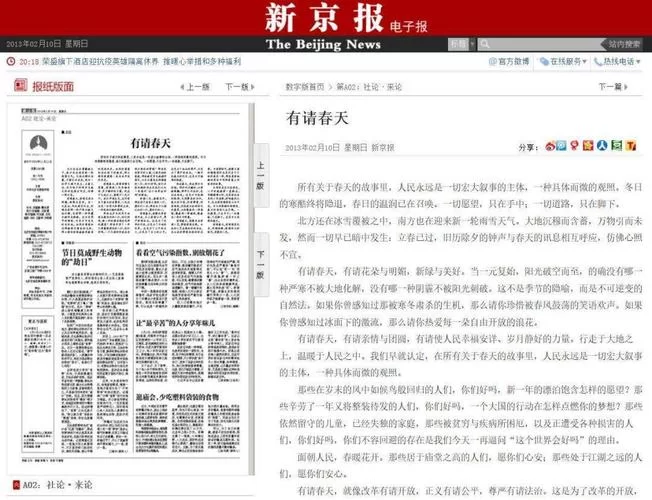Click the orange T share icon

click(631, 146)
